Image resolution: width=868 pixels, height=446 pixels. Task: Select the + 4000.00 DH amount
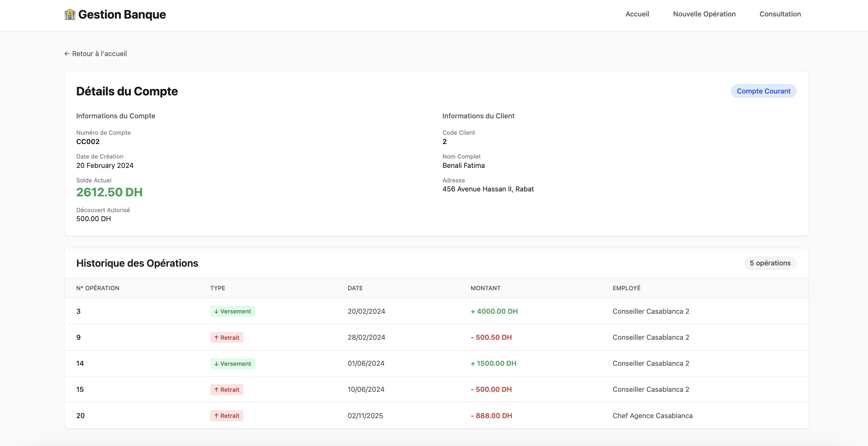tap(494, 311)
